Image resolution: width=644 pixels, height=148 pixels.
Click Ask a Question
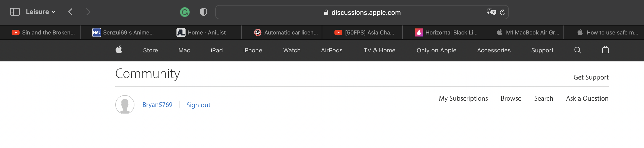587,98
